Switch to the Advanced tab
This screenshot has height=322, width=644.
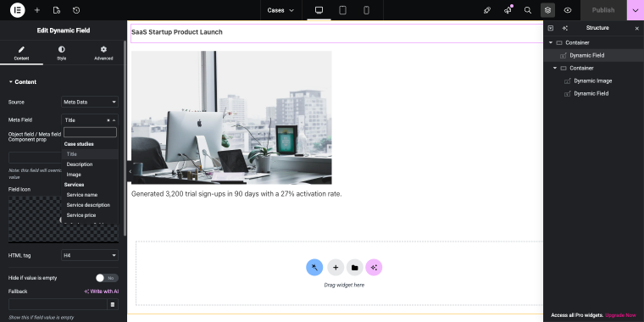103,53
